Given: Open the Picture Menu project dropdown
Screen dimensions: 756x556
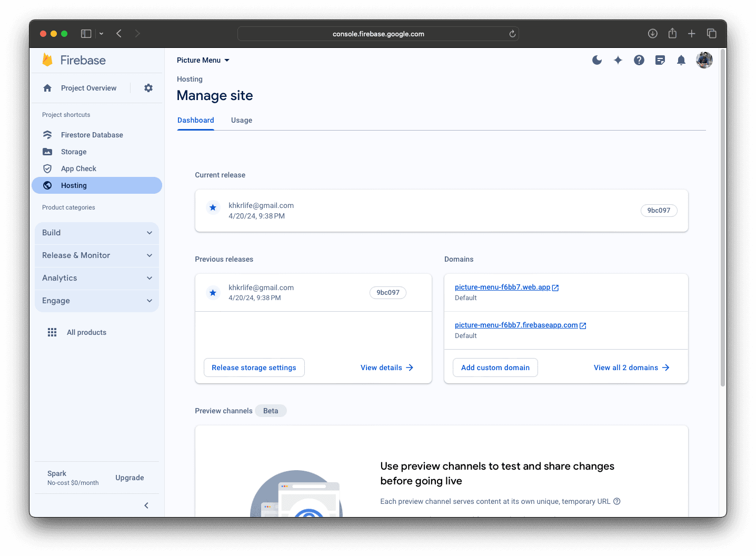Looking at the screenshot, I should coord(203,60).
